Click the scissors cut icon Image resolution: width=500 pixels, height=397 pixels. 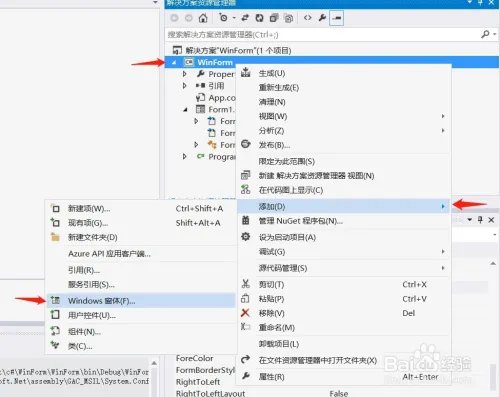click(x=246, y=284)
